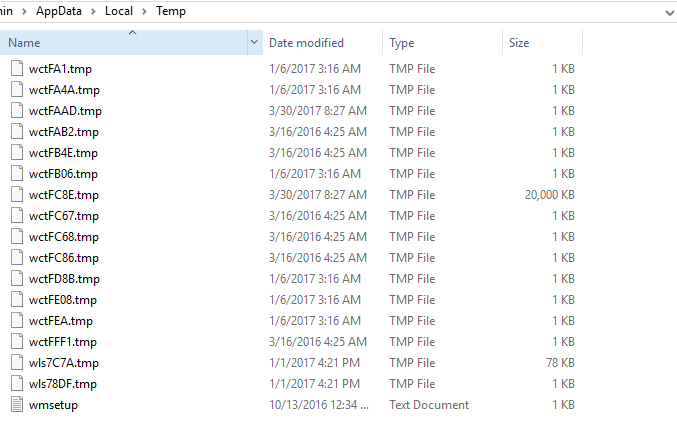Select the wctFB06.tmp file name
The image size is (677, 421).
(x=63, y=174)
